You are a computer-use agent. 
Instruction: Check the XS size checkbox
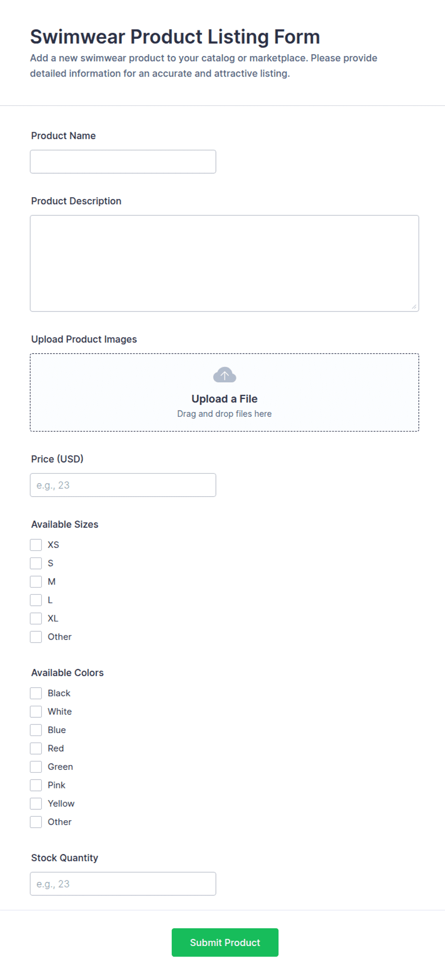(x=36, y=545)
